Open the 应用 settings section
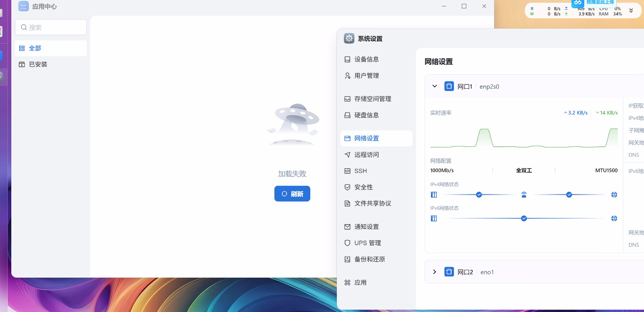This screenshot has width=644, height=312. pos(360,283)
